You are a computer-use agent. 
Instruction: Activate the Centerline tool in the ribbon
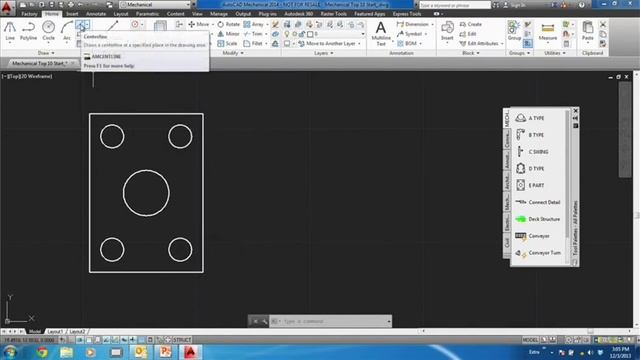[81, 26]
